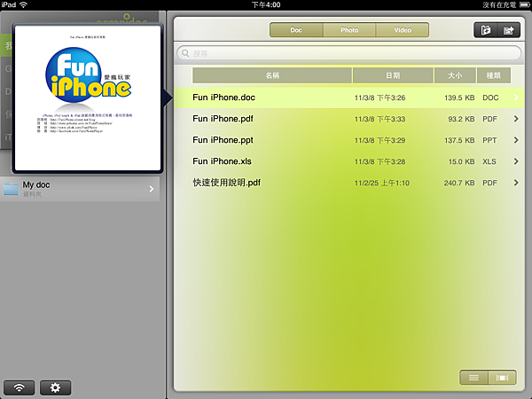Click the 137.5 KB size cell

pyautogui.click(x=459, y=140)
